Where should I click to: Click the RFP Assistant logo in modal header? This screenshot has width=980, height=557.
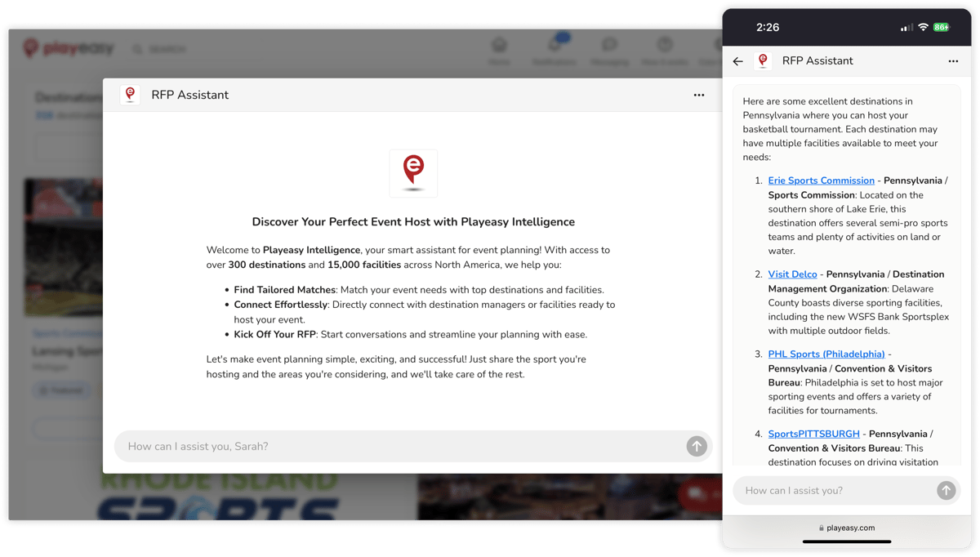tap(130, 95)
